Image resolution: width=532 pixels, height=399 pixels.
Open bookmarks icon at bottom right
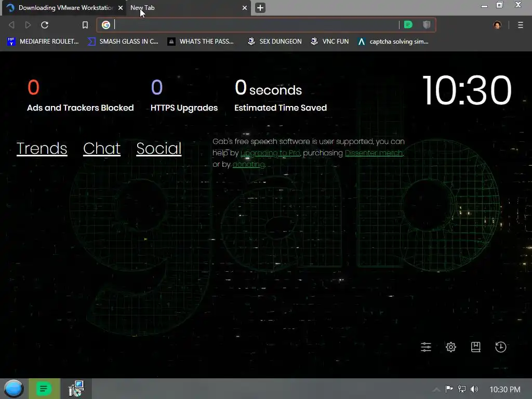(476, 347)
